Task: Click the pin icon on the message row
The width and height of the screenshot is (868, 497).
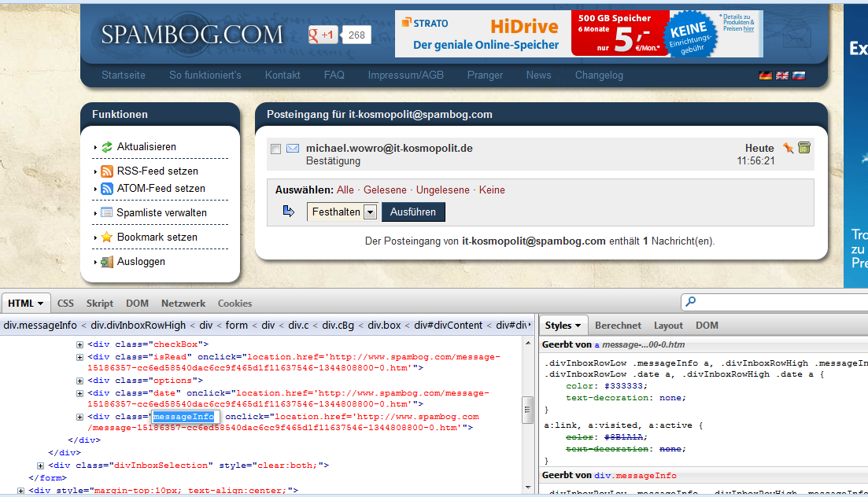Action: tap(788, 148)
